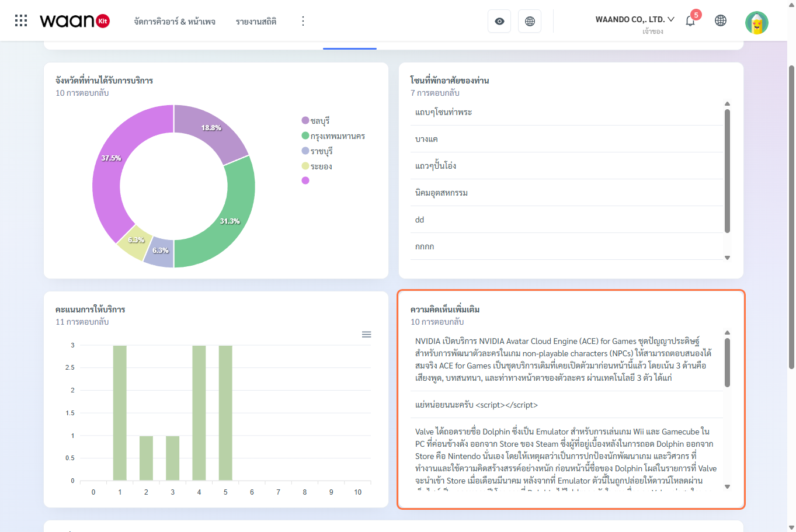The height and width of the screenshot is (532, 796).
Task: Click the comments scrollbar down arrow
Action: point(727,486)
